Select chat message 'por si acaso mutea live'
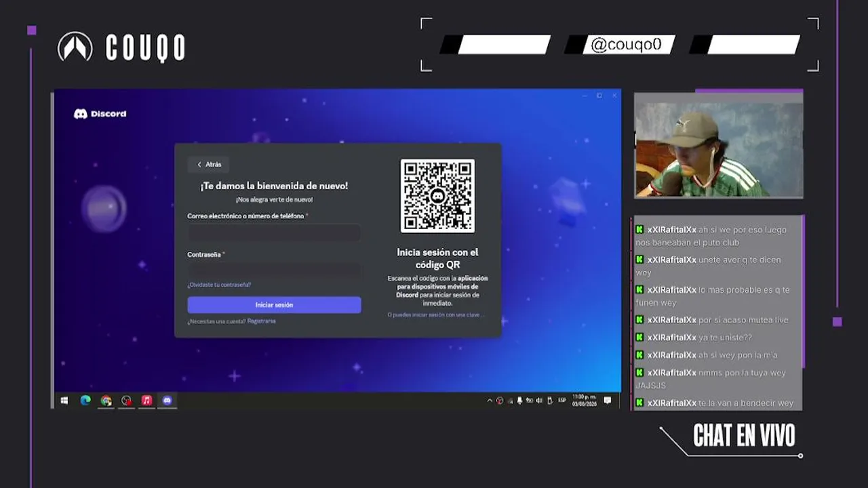Viewport: 868px width, 488px height. (743, 320)
